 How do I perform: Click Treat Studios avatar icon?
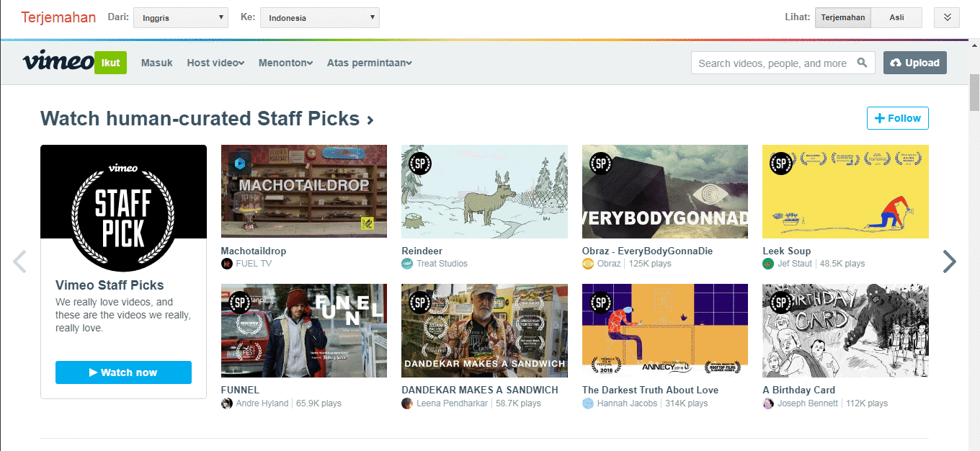pos(407,264)
